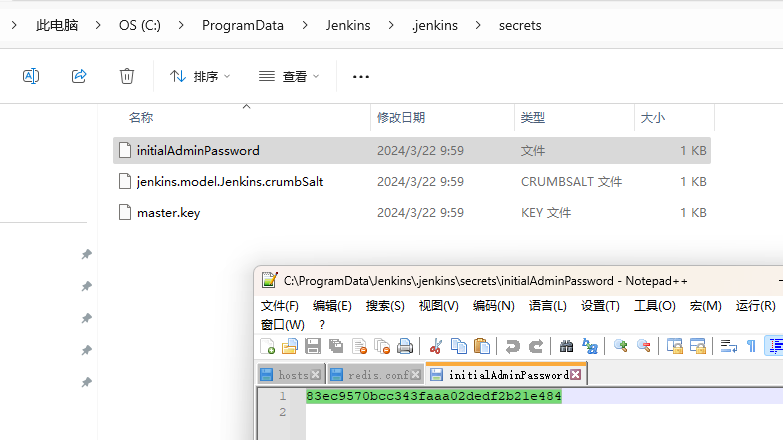This screenshot has width=783, height=440.
Task: Click the Paste clipboard icon
Action: pos(482,346)
